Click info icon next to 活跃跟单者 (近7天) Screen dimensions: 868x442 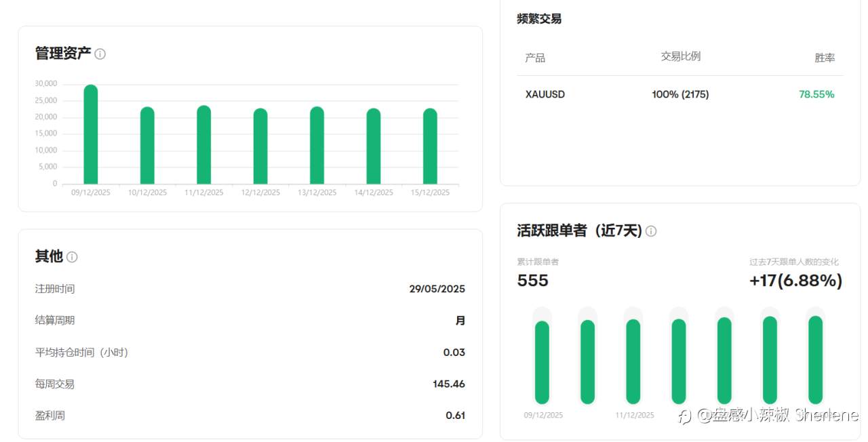coord(651,231)
